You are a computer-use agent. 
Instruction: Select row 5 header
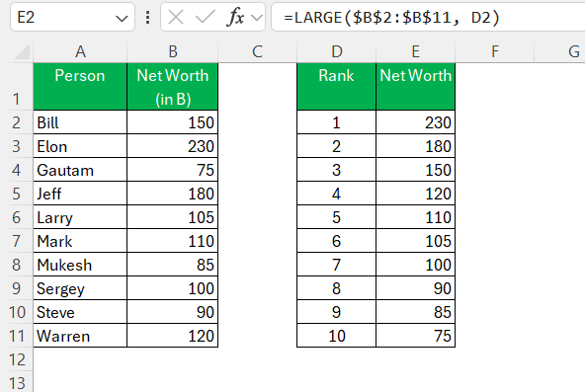pyautogui.click(x=17, y=194)
